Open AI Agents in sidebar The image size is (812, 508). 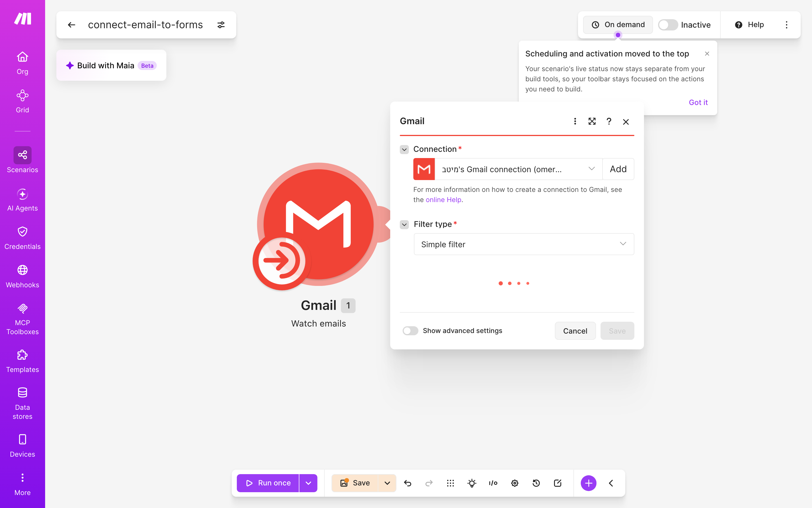23,200
